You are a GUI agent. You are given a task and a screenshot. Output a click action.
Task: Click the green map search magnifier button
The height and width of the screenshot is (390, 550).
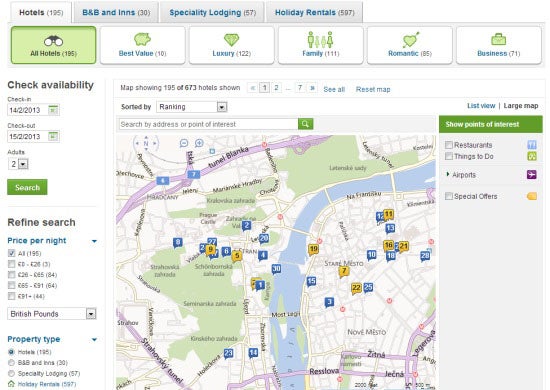[x=305, y=124]
